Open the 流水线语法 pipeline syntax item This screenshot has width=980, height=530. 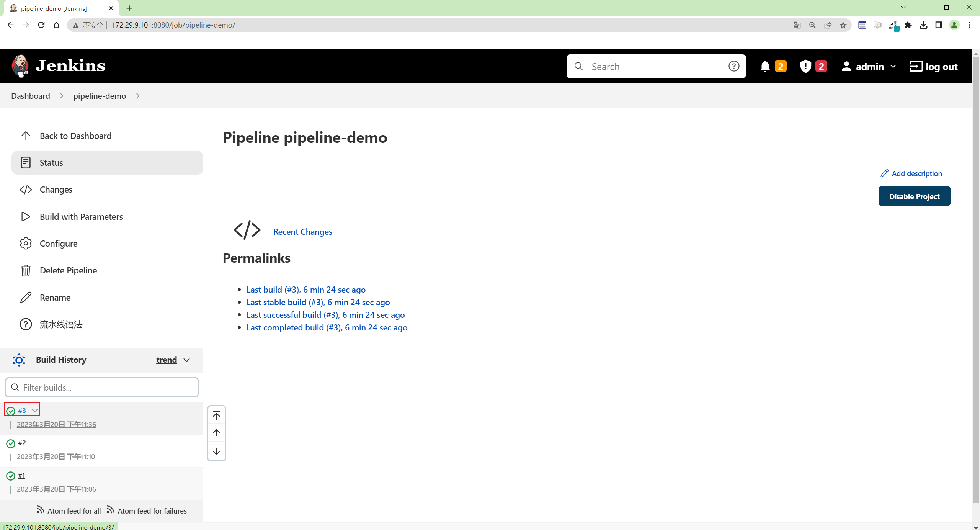tap(107, 324)
